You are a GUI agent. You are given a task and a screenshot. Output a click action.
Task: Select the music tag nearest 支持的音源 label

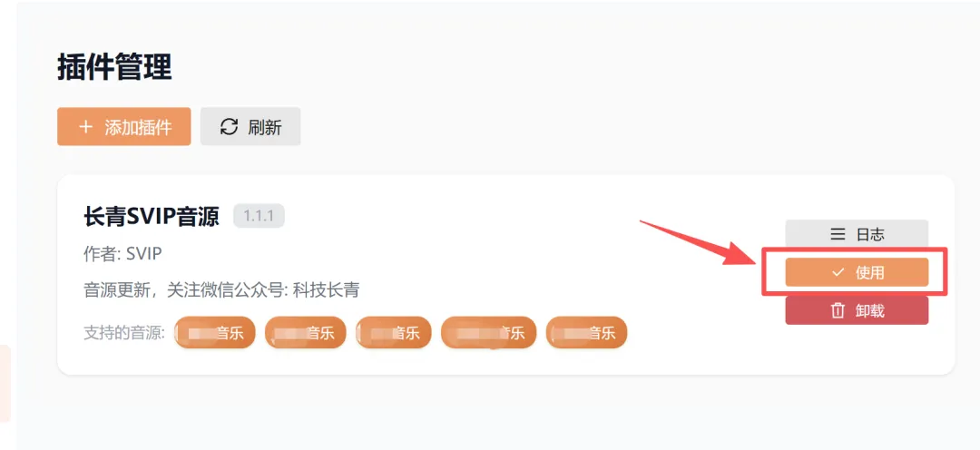(215, 332)
